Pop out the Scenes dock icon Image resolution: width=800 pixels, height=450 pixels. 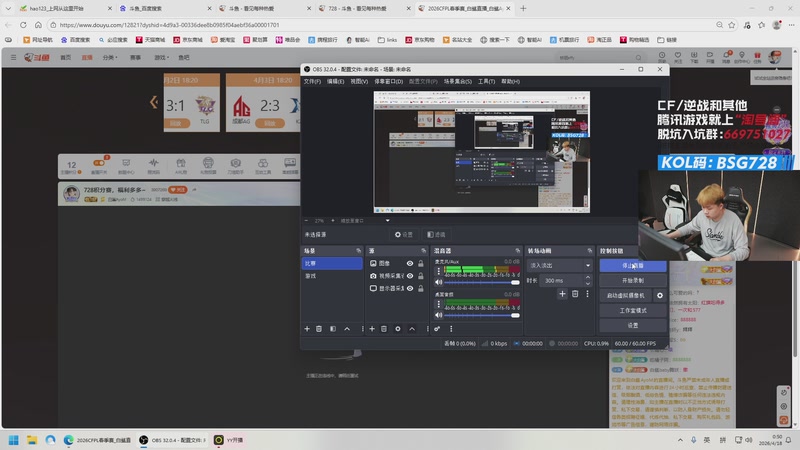coord(358,251)
